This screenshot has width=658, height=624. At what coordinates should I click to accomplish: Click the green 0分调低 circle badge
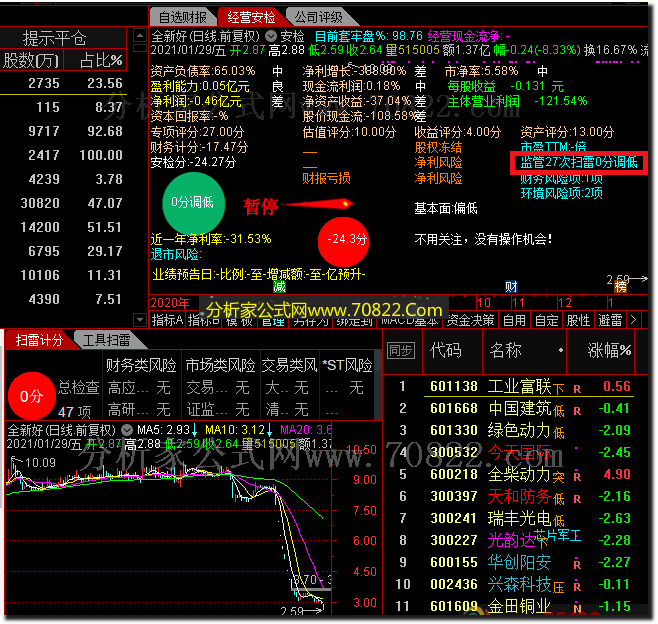coord(193,204)
